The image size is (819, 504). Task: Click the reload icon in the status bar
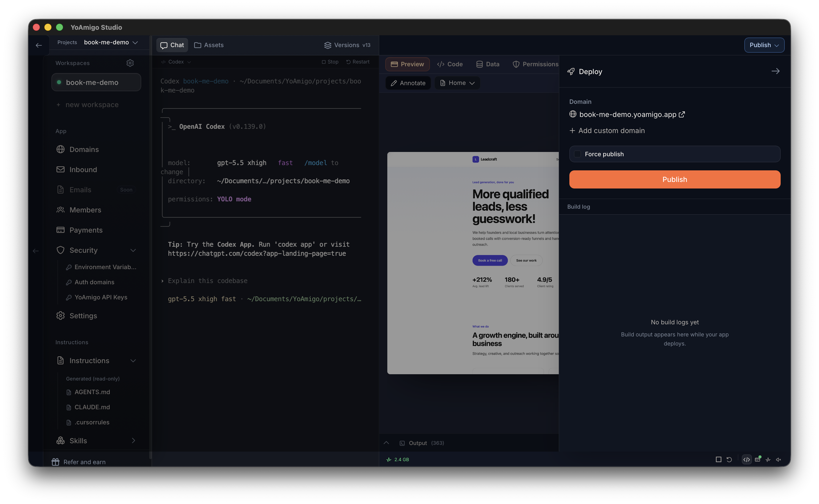[729, 459]
